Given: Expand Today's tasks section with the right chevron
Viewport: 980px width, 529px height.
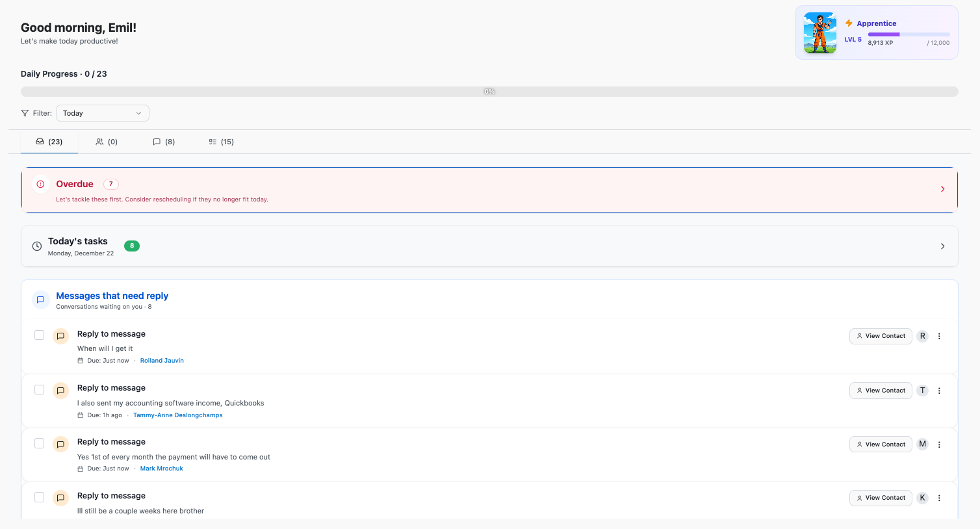Looking at the screenshot, I should (942, 246).
